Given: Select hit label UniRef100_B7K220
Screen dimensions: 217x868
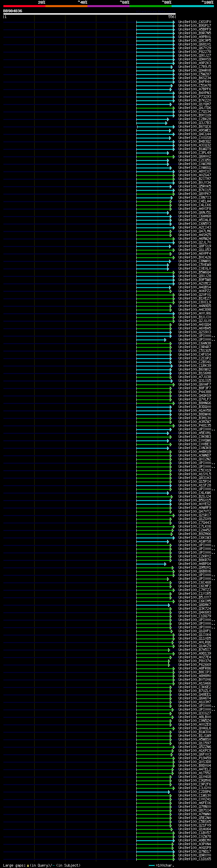Looking at the screenshot, I should (x=195, y=101).
